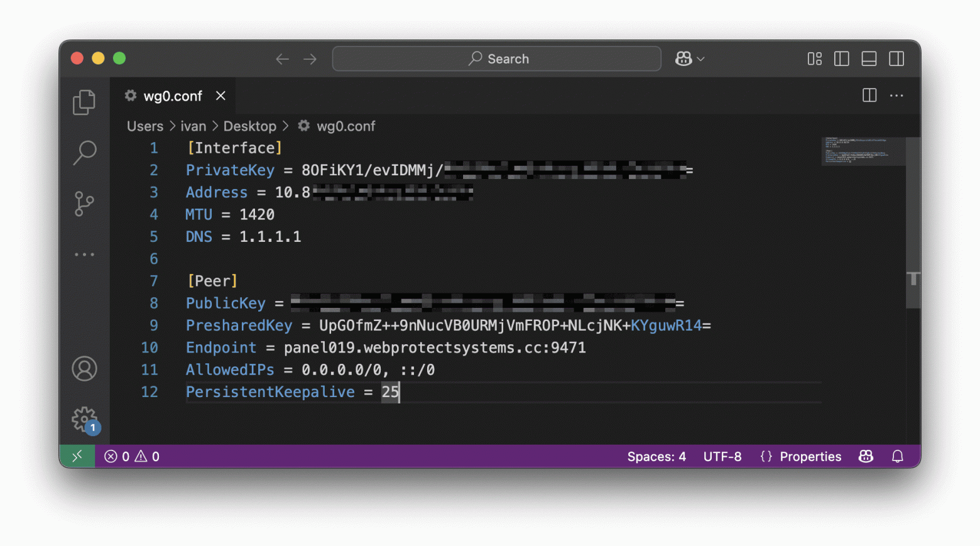Click the Copilot status bar icon
Screen dimensions: 980x546
tap(866, 456)
